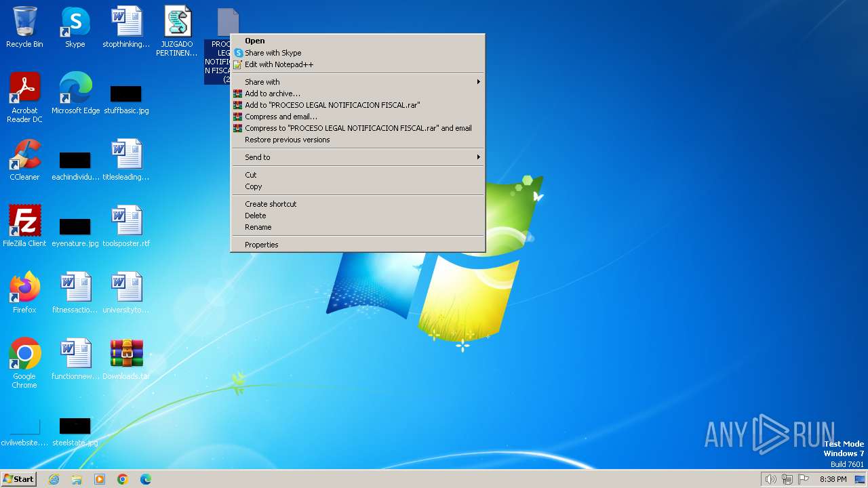Image resolution: width=868 pixels, height=488 pixels.
Task: Choose Add to PROCESO LEGAL NOTIFICACION FISCAL.rar
Action: pyautogui.click(x=358, y=105)
